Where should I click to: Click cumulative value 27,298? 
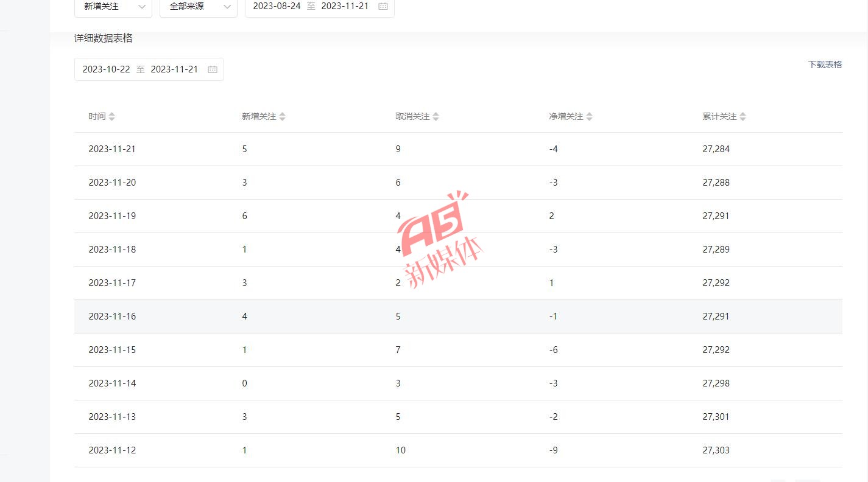[716, 383]
